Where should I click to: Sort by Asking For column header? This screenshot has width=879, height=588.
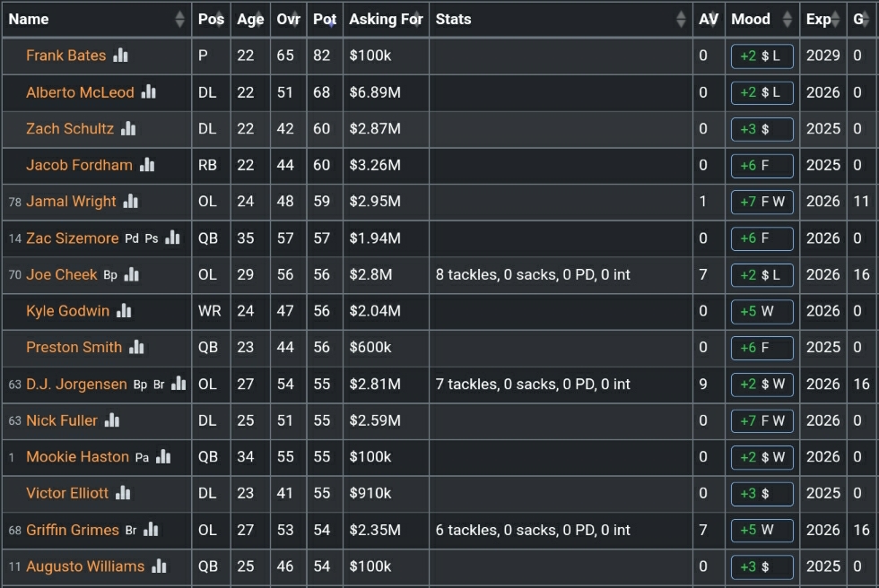click(386, 19)
